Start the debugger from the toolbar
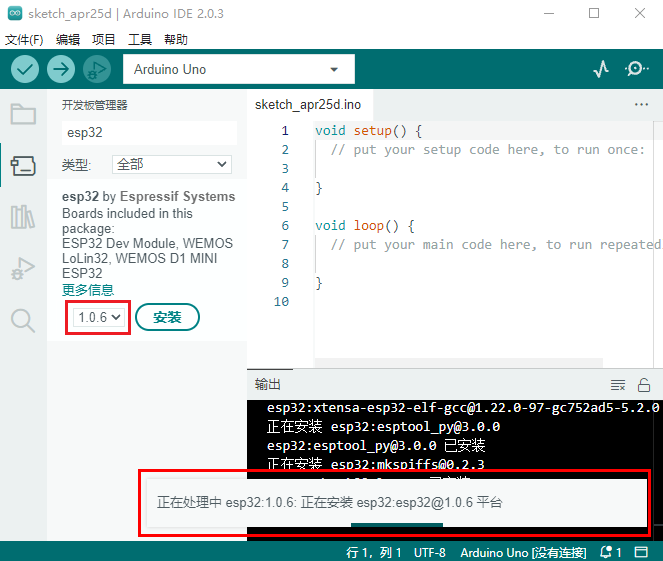The image size is (663, 561). pyautogui.click(x=96, y=69)
